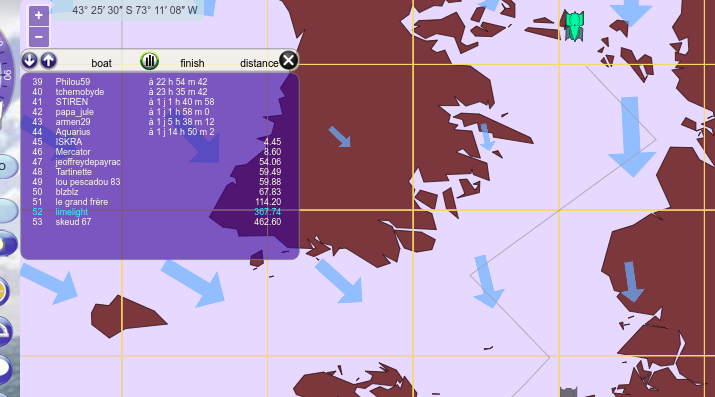The height and width of the screenshot is (397, 715).
Task: Click the protractor tool icon on sidebar
Action: (x=5, y=331)
